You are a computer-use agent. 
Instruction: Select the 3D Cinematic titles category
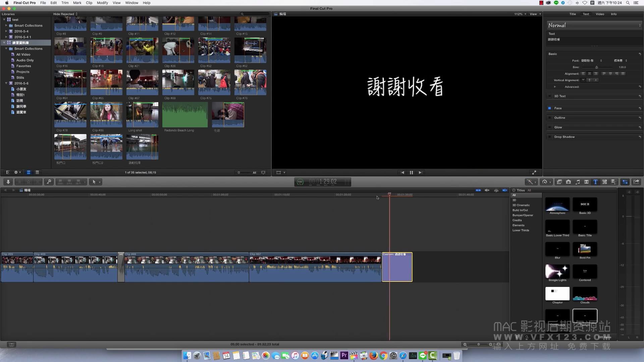[521, 205]
